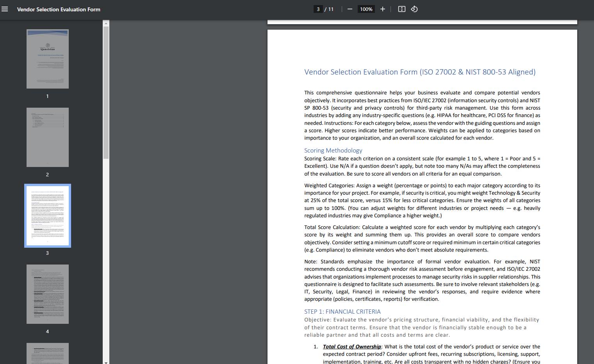Select the page 2 thumbnail
Screen dimensions: 594x364
coord(47,137)
